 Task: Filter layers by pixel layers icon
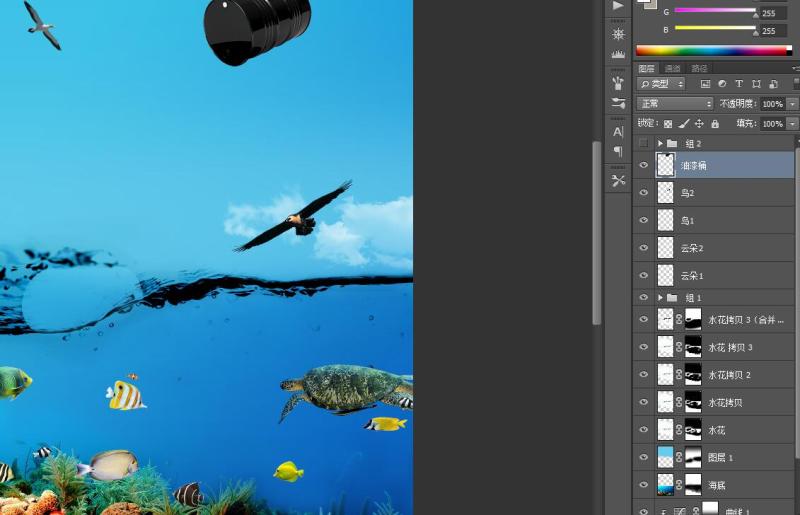[706, 84]
